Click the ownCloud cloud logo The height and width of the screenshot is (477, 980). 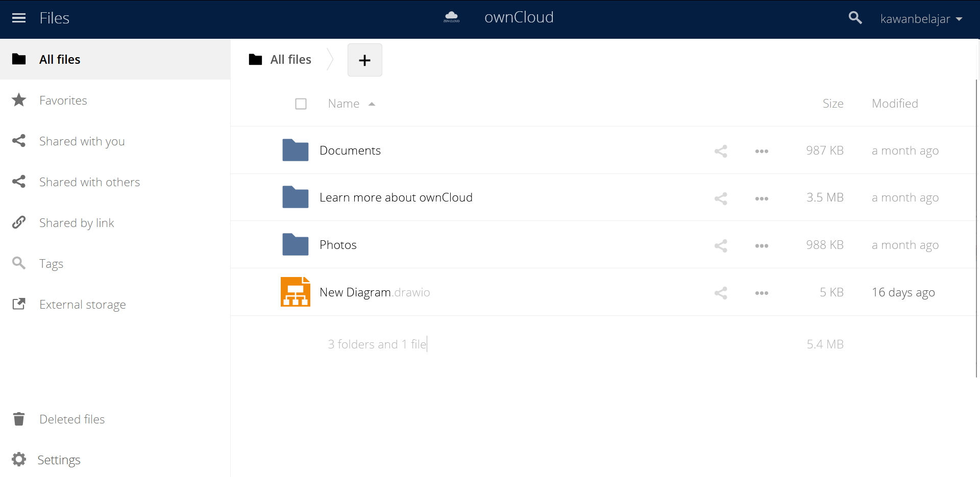452,17
